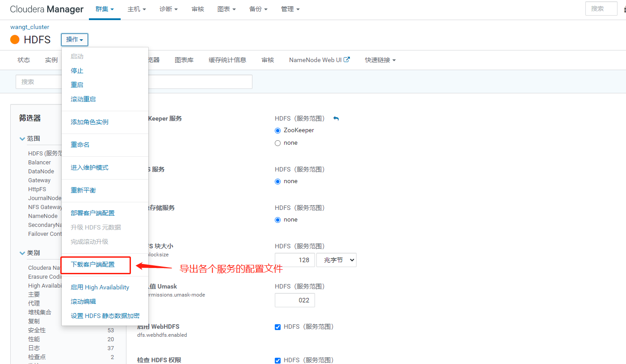Open the wangt_cluster breadcrumb link
The height and width of the screenshot is (364, 626).
pyautogui.click(x=30, y=27)
